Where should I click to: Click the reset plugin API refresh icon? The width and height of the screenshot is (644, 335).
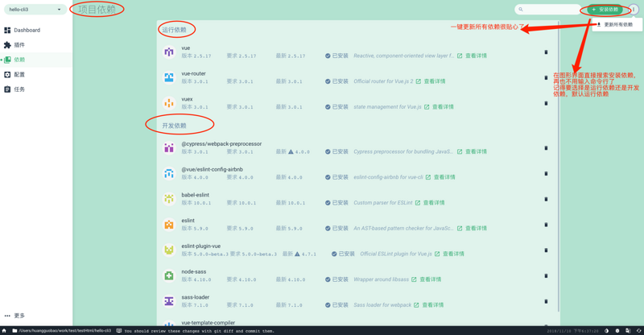pos(638,330)
